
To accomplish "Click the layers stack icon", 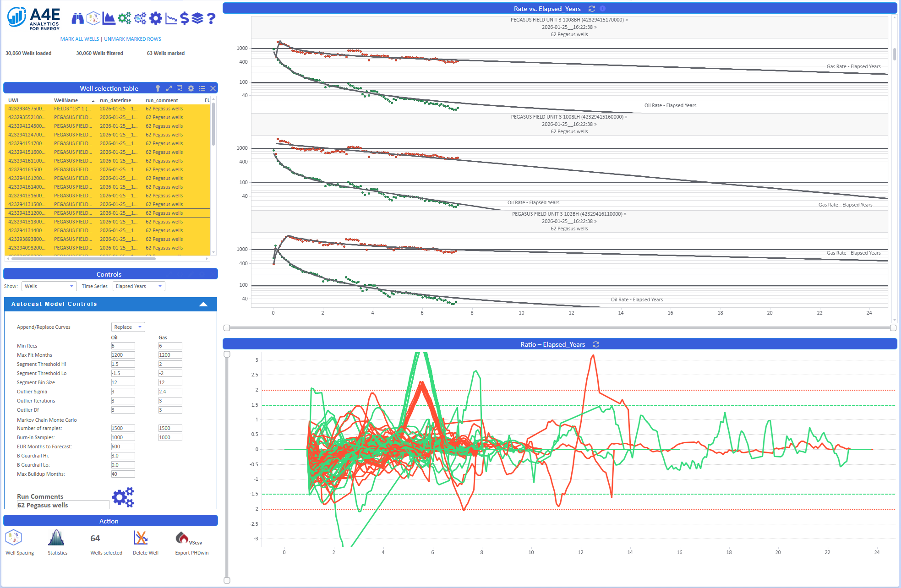I will pyautogui.click(x=197, y=18).
